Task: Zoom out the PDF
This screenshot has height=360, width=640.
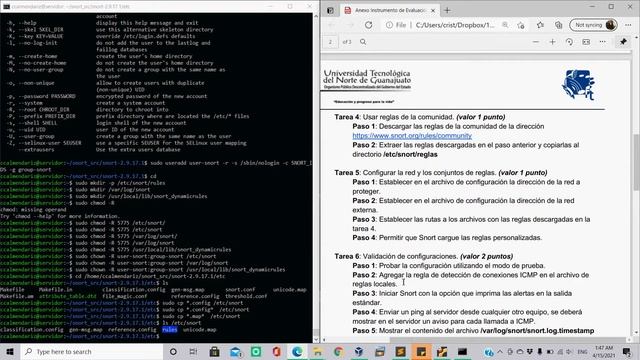Action: 536,42
